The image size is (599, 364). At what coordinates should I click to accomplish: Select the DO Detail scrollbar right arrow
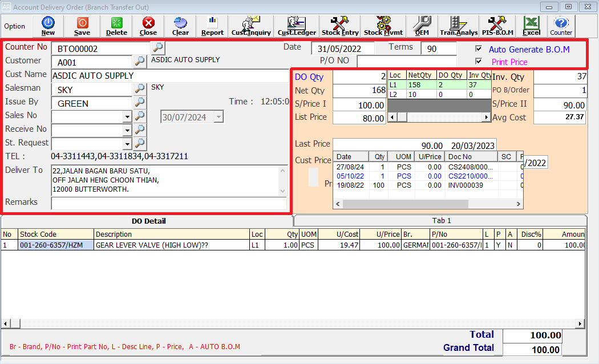click(580, 324)
